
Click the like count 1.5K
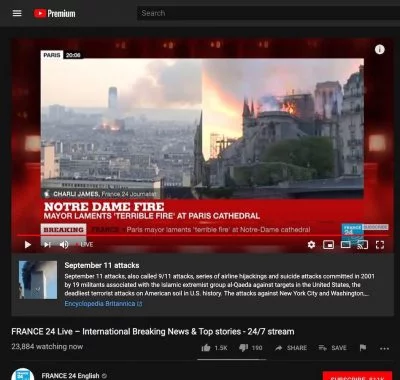[221, 348]
